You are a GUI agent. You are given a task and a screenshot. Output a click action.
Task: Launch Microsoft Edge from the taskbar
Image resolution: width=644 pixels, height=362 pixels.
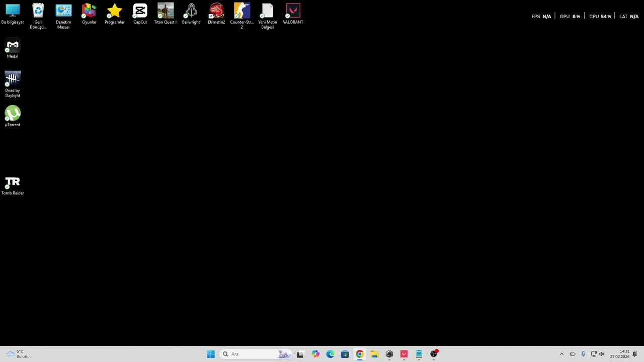(330, 354)
